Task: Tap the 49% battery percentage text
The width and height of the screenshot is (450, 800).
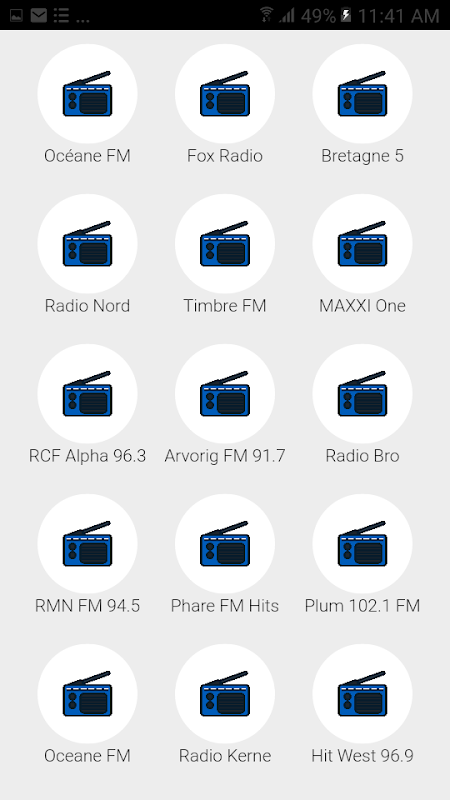Action: point(318,16)
